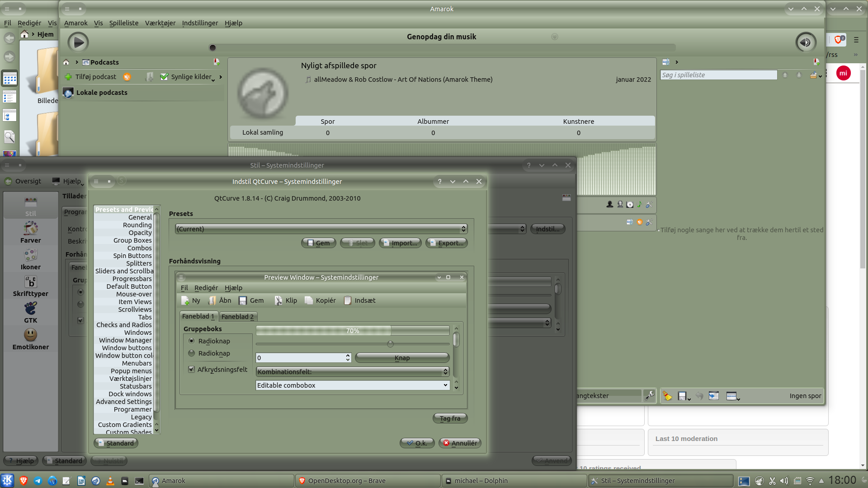This screenshot has height=488, width=868.
Task: Click the Amarok volume speaker icon
Action: [x=806, y=42]
